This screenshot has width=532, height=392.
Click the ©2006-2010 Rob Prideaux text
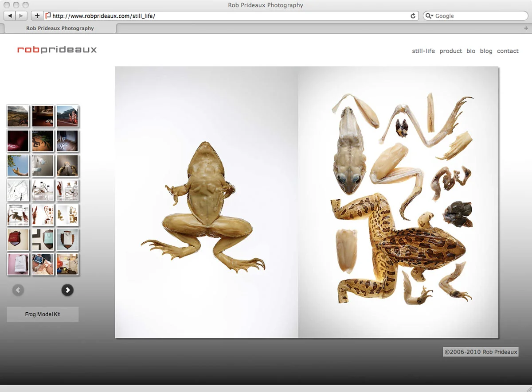[x=481, y=352]
